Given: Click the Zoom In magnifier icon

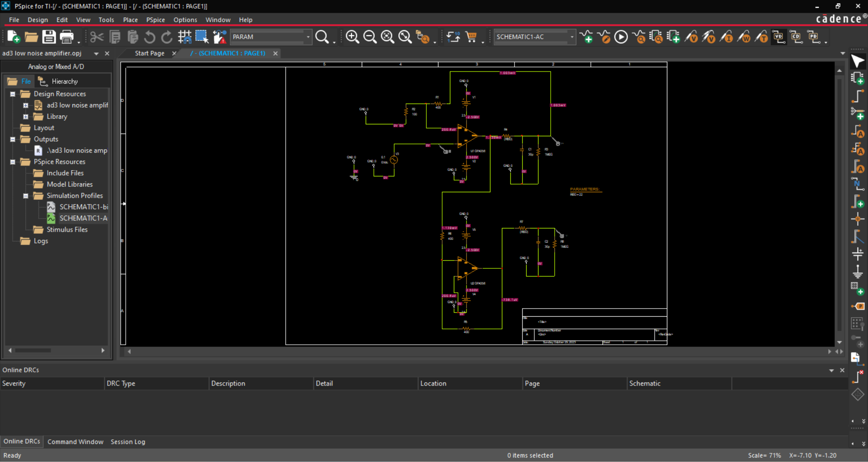Looking at the screenshot, I should click(352, 37).
